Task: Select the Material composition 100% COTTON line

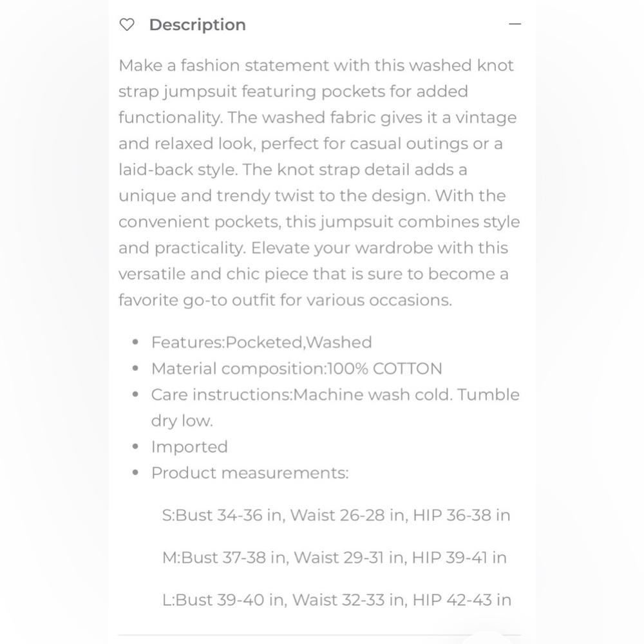Action: point(296,368)
